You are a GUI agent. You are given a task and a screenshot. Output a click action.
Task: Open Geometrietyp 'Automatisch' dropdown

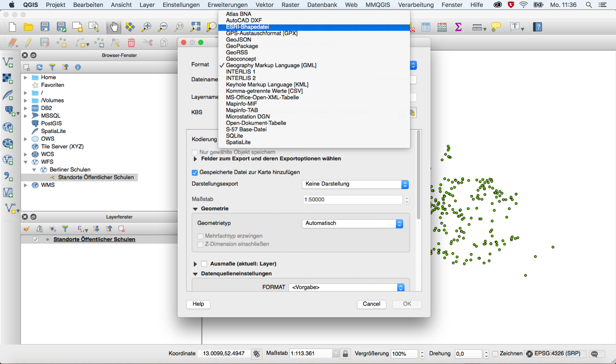(x=352, y=223)
